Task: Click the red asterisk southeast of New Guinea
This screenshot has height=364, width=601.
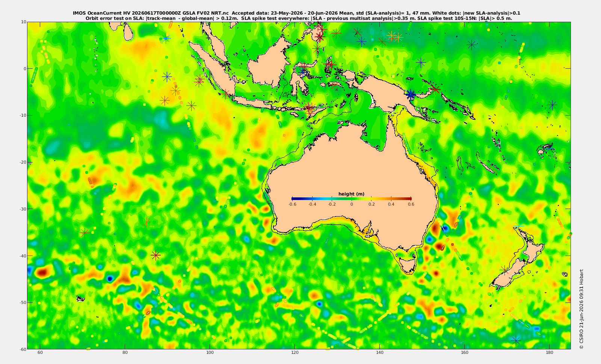Action: 435,89
